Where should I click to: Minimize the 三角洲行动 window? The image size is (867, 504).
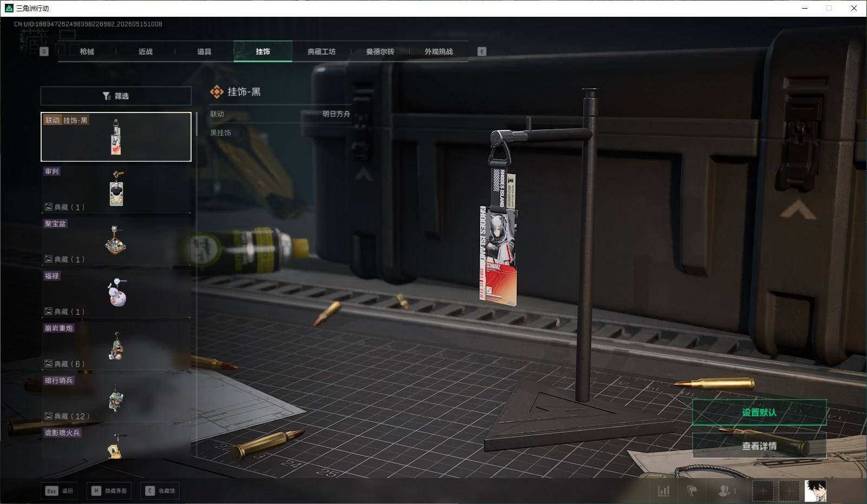pos(805,8)
